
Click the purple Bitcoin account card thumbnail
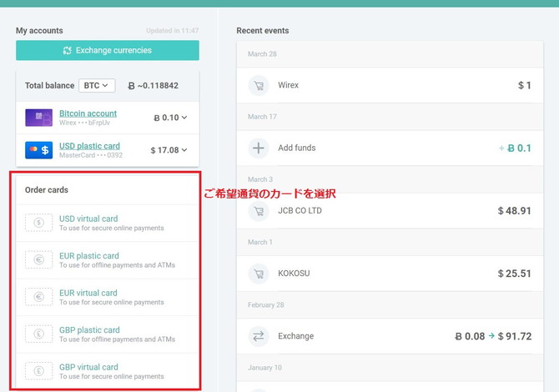click(x=39, y=118)
